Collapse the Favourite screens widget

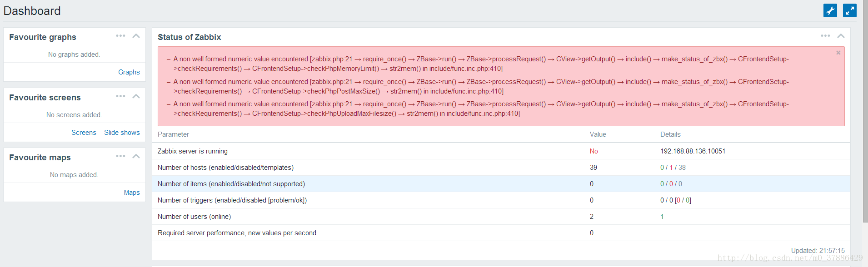tap(136, 96)
